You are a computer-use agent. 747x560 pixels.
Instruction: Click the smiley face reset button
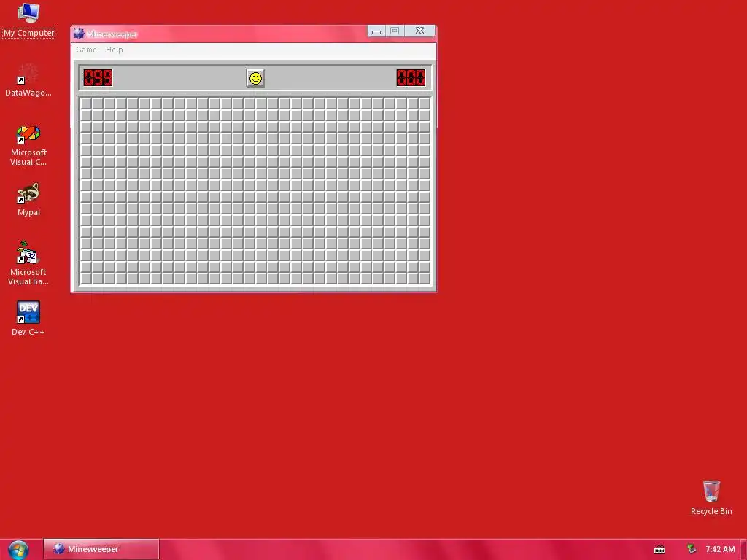click(255, 78)
